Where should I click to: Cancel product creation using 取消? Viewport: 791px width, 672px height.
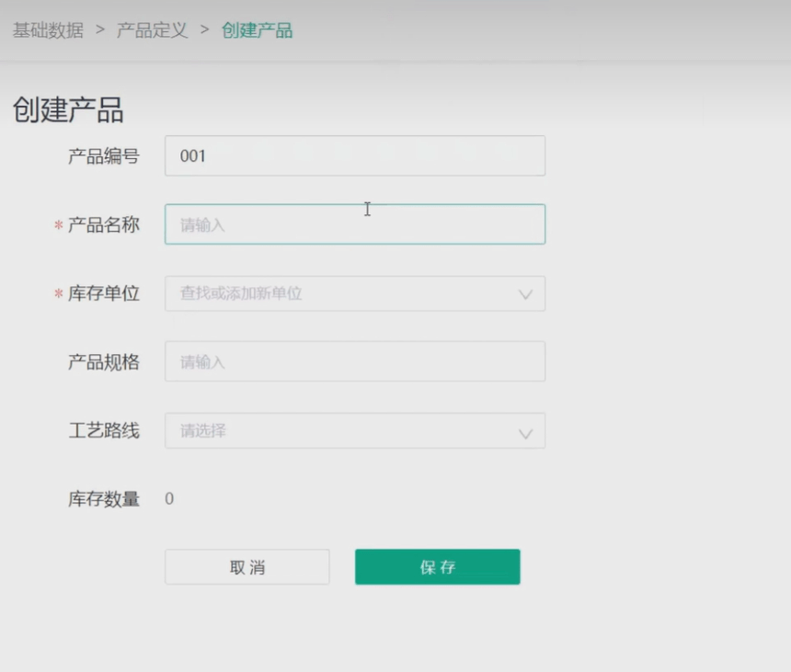tap(246, 566)
